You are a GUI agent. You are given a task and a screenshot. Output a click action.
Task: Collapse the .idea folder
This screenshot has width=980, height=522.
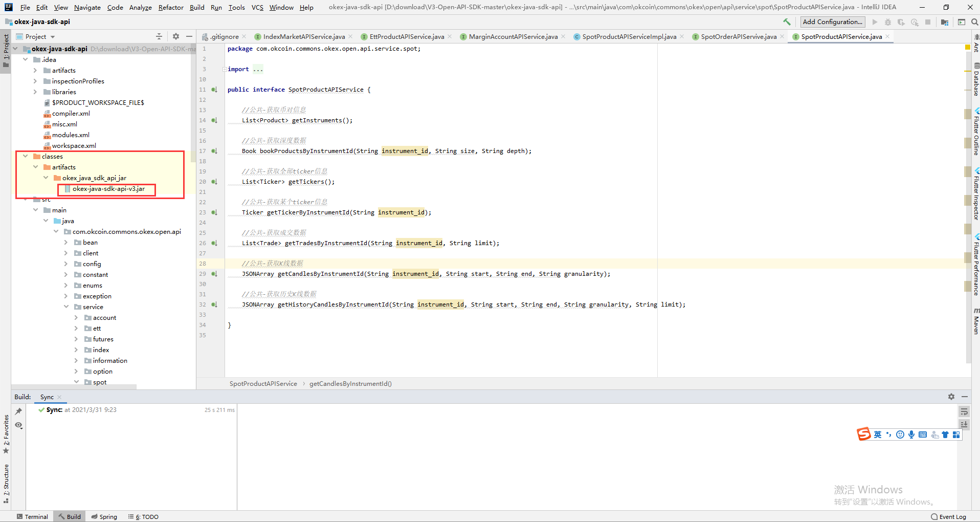pos(25,59)
